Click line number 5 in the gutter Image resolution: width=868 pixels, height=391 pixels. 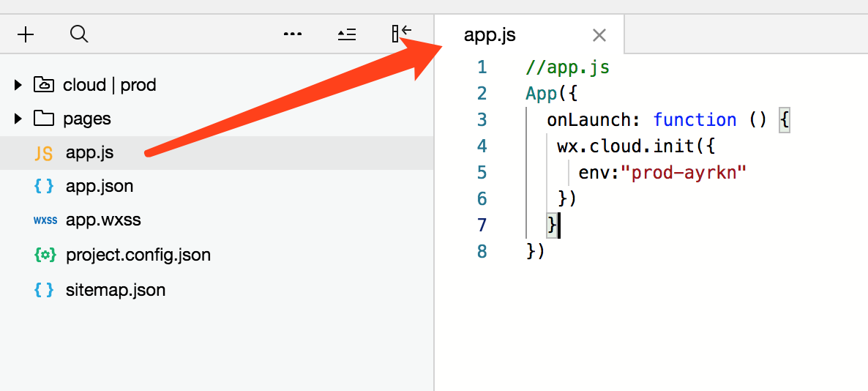click(x=482, y=173)
